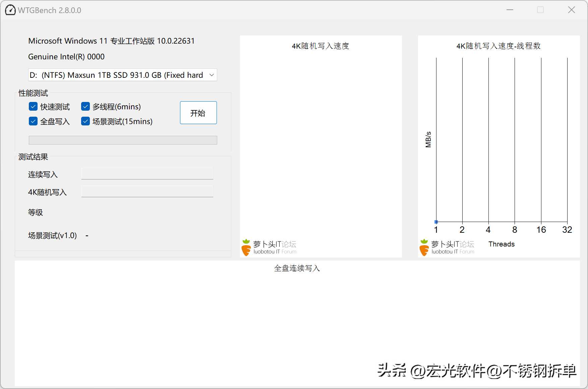Click the 全盘连续写入 chart title
The width and height of the screenshot is (588, 389).
[297, 268]
